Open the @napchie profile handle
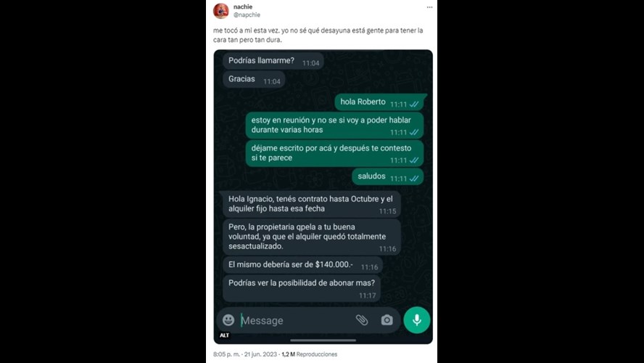644x363 pixels. [247, 15]
